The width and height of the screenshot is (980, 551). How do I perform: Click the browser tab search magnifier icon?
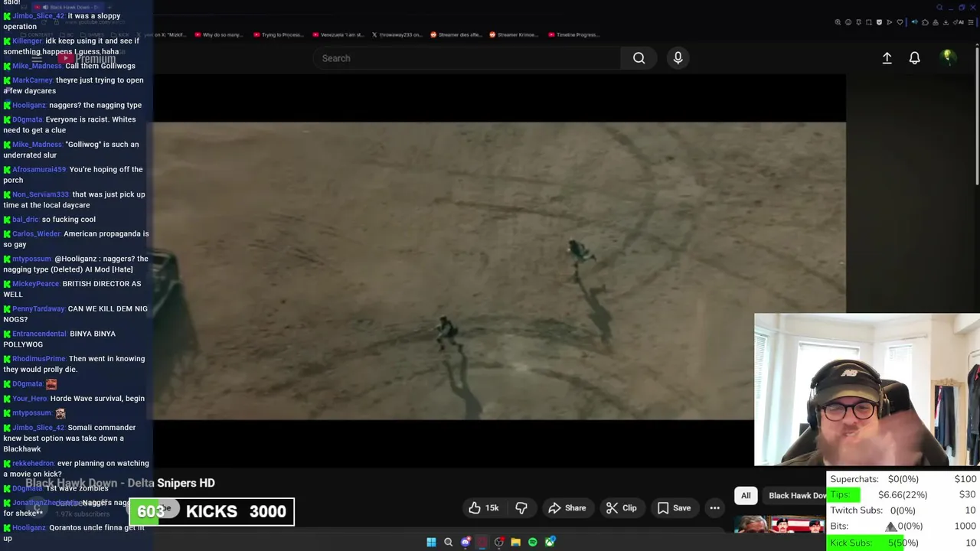939,8
